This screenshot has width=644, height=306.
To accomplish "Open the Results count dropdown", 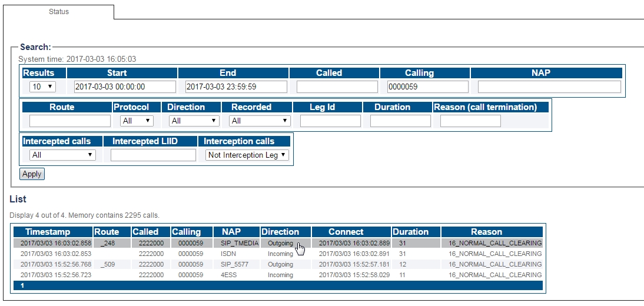I will coord(42,87).
